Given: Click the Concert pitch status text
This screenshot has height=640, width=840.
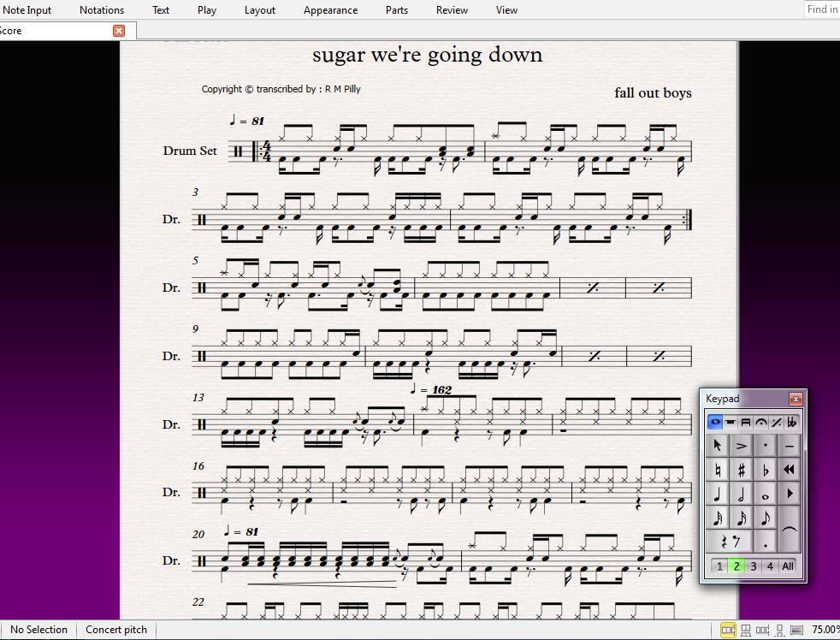Looking at the screenshot, I should click(x=115, y=629).
